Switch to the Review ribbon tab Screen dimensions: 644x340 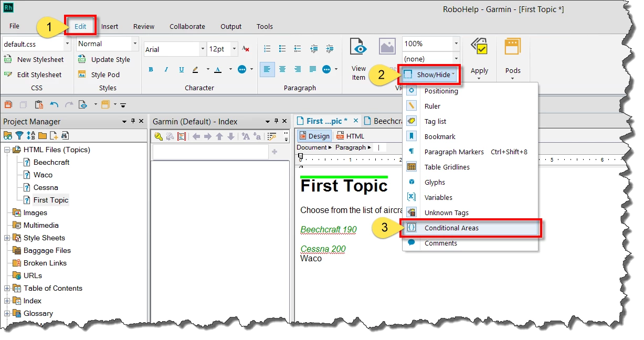tap(144, 26)
